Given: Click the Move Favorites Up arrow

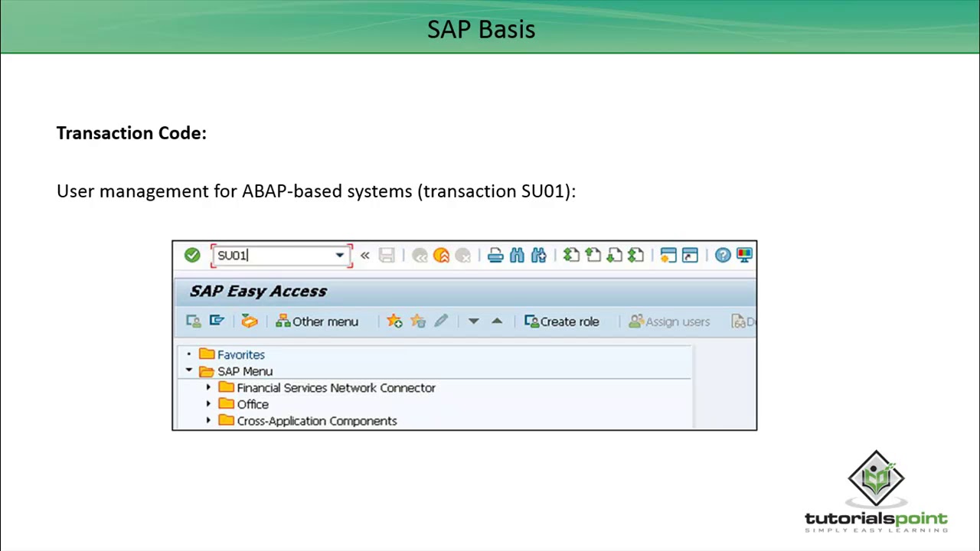Looking at the screenshot, I should coord(497,321).
